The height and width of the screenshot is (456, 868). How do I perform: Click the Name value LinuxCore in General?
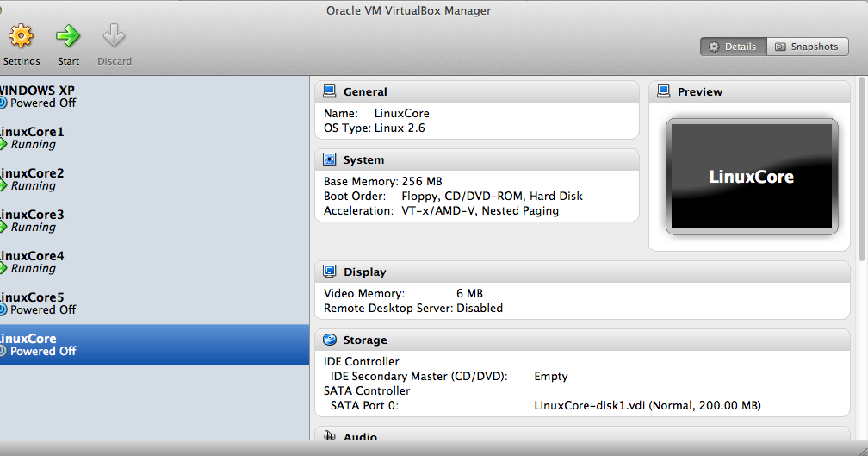click(401, 113)
